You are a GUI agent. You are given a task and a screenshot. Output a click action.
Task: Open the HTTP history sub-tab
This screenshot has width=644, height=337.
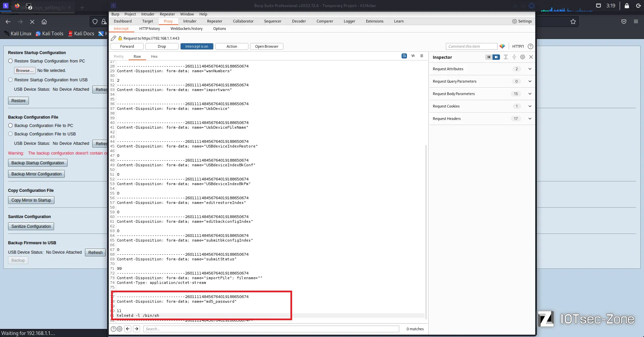click(149, 29)
